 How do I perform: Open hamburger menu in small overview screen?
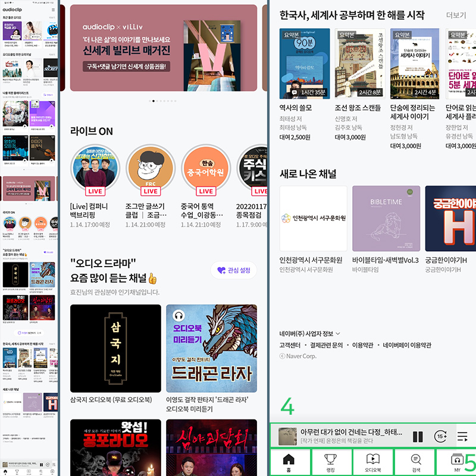tap(53, 10)
